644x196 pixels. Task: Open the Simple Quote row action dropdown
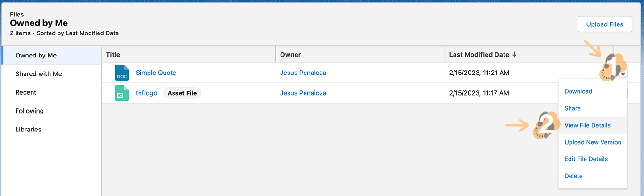point(623,73)
